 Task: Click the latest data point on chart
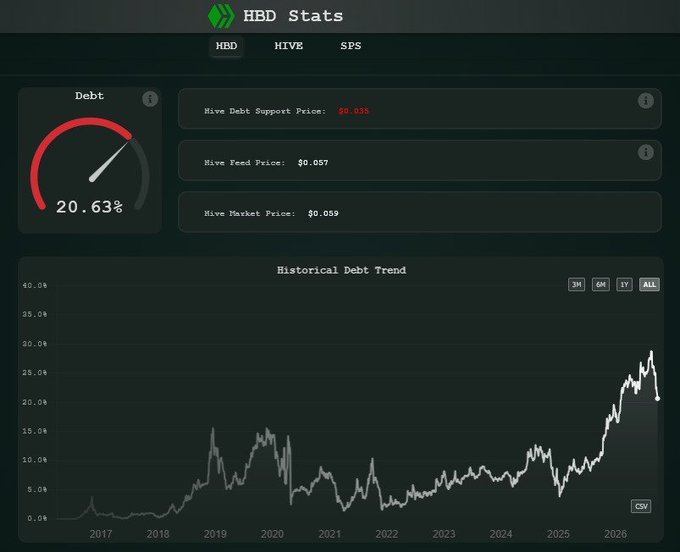point(657,398)
